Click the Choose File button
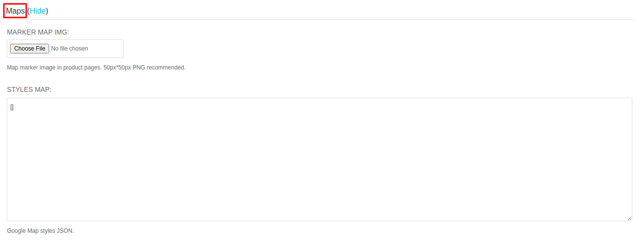 point(30,49)
